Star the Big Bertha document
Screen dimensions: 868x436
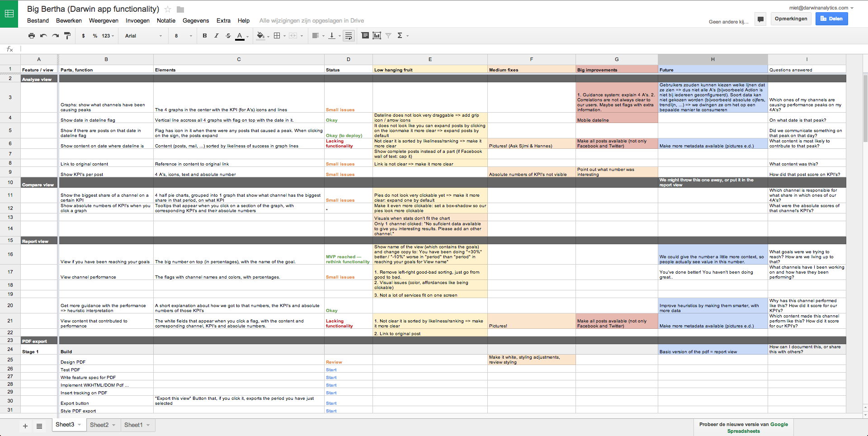click(168, 9)
